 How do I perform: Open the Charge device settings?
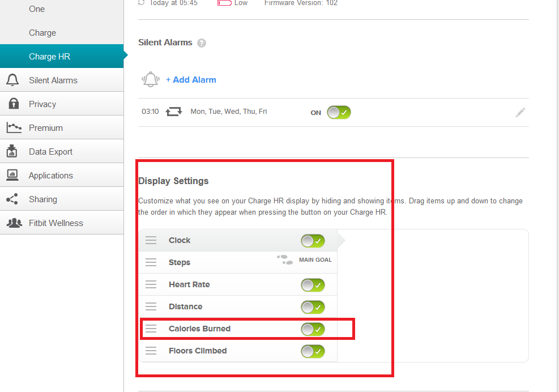(62, 32)
